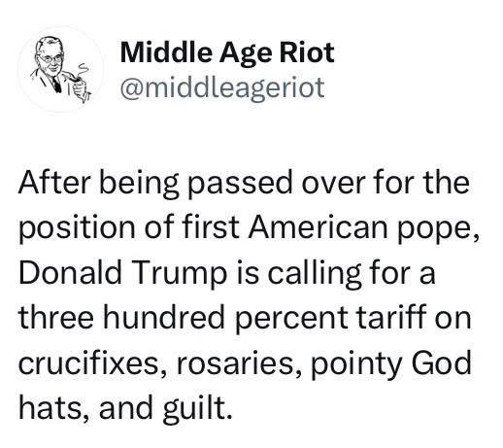Click the words 'pointy God' in tweet

pos(390,364)
